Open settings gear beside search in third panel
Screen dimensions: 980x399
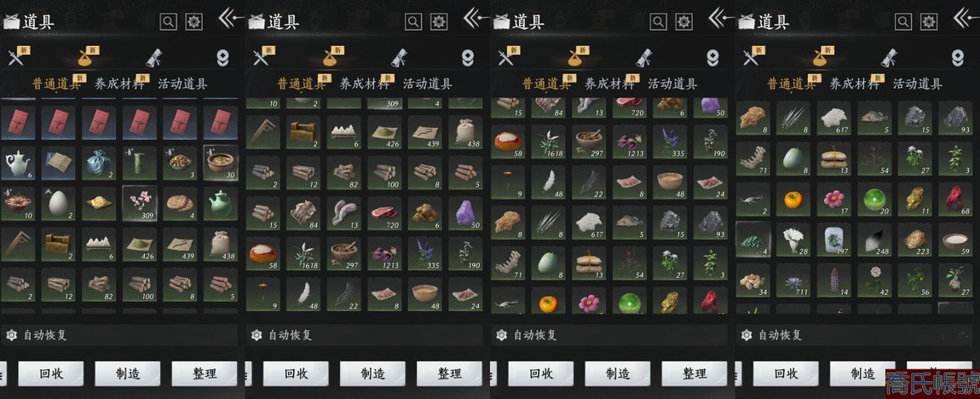(x=684, y=22)
